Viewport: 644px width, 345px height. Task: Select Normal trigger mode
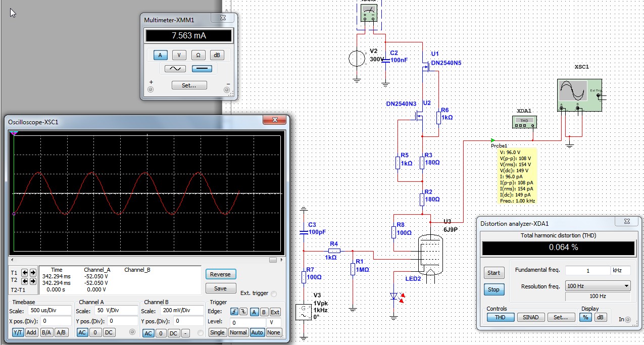tap(238, 332)
